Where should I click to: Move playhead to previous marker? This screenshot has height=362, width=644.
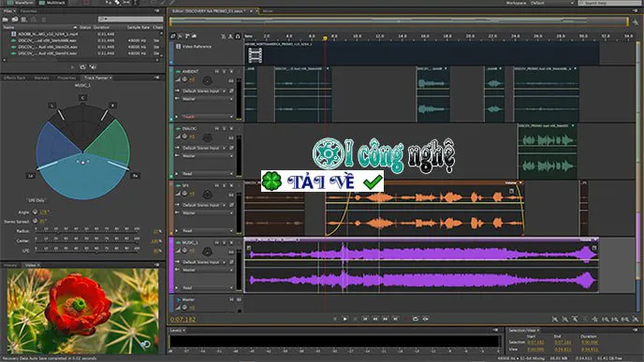click(365, 318)
